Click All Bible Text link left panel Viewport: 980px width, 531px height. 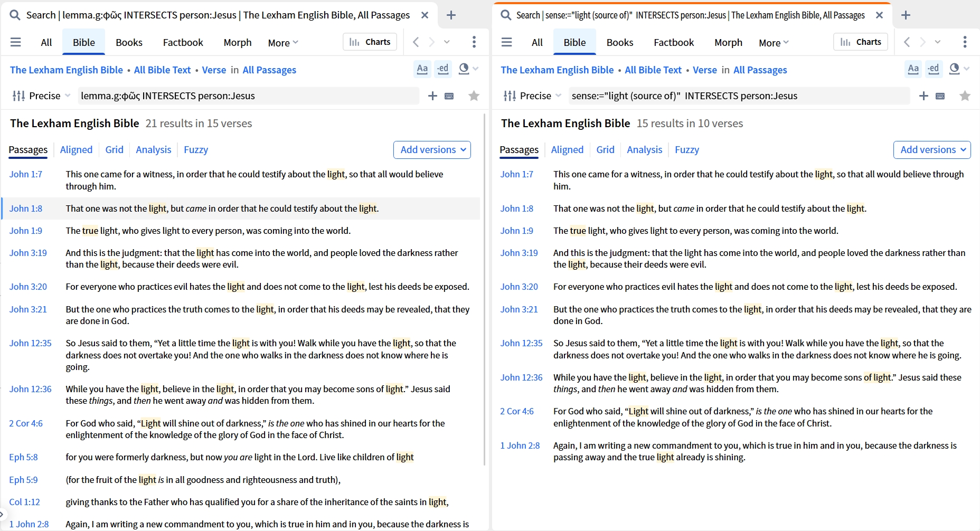click(162, 70)
